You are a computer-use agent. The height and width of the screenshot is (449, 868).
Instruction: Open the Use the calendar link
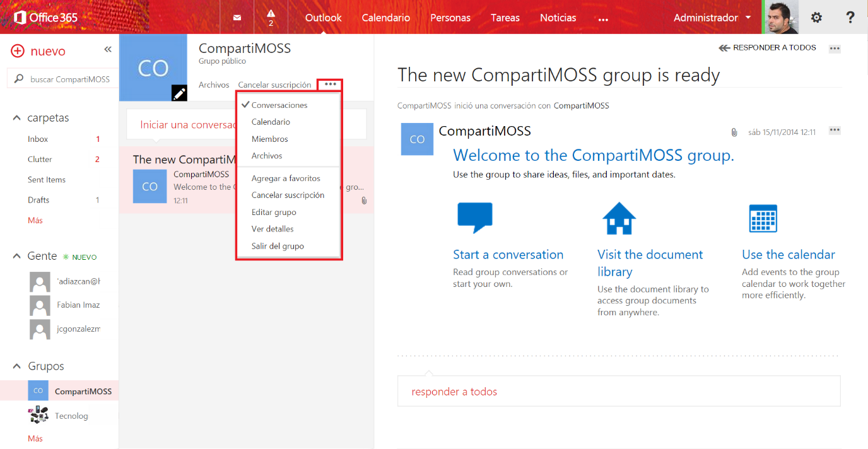pos(788,255)
